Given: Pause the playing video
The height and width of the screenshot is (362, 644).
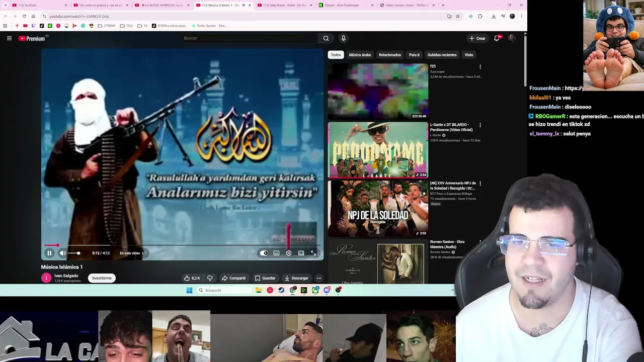Looking at the screenshot, I should pyautogui.click(x=49, y=253).
